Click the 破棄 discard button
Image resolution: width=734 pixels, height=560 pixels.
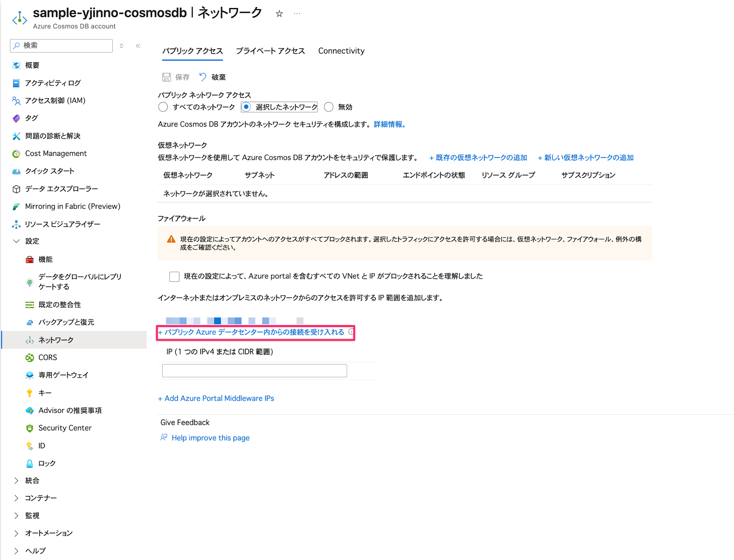212,77
